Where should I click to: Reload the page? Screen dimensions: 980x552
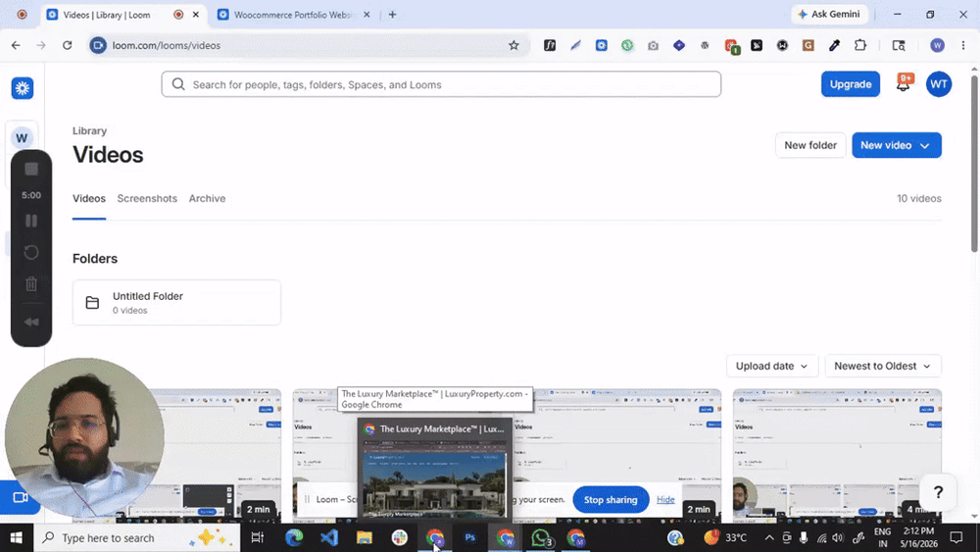[67, 45]
